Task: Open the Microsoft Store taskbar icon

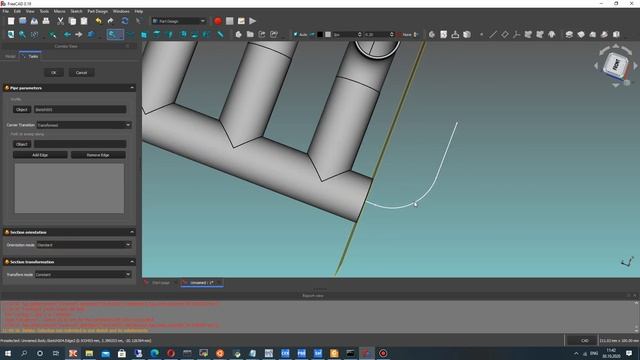Action: click(x=122, y=353)
